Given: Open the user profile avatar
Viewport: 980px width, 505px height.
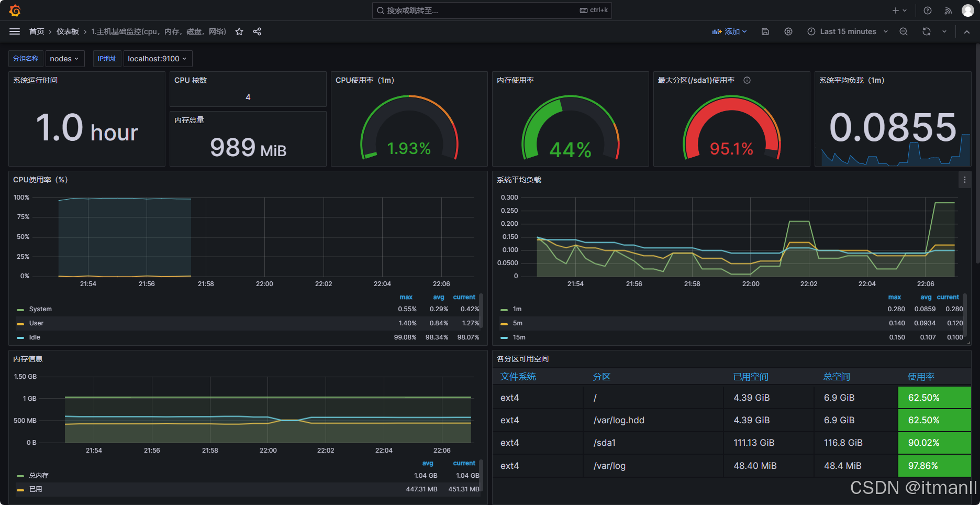Looking at the screenshot, I should (967, 10).
